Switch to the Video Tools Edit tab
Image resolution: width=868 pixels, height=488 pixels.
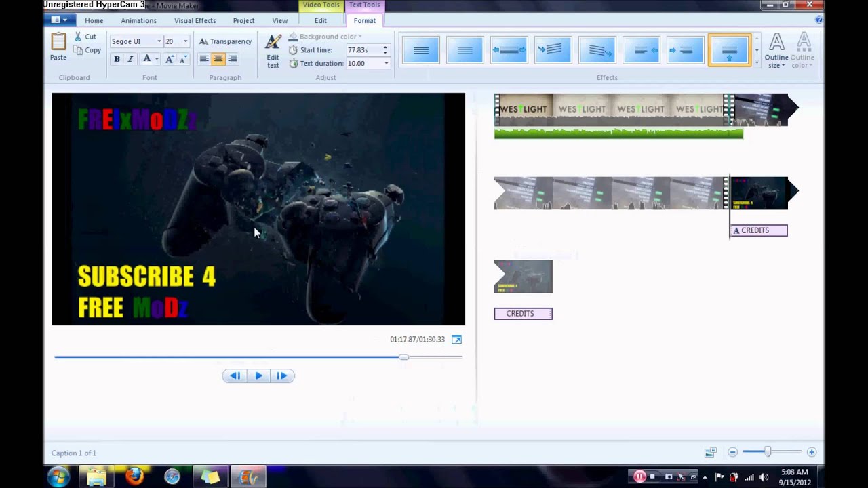[x=321, y=20]
